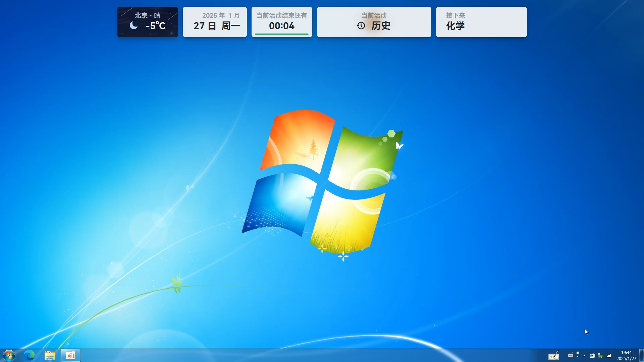Click the CW ClassWidgets icon in system tray
The width and height of the screenshot is (644, 362).
(592, 356)
